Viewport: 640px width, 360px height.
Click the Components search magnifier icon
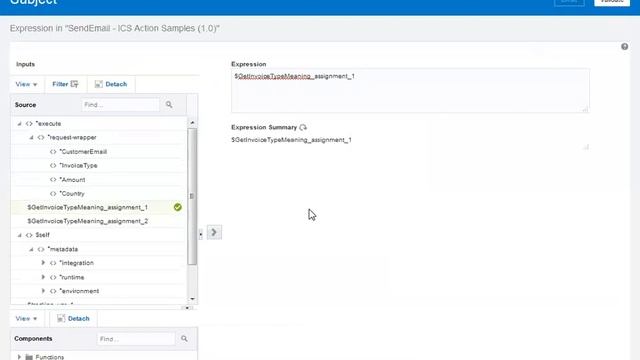(x=184, y=339)
